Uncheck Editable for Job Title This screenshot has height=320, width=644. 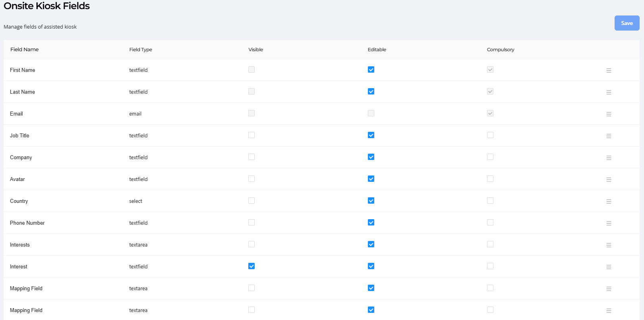(x=371, y=135)
